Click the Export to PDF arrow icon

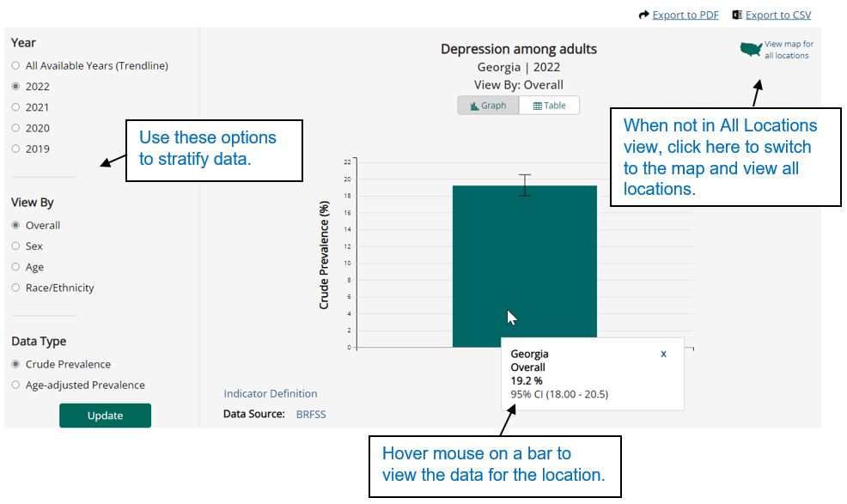[x=643, y=15]
